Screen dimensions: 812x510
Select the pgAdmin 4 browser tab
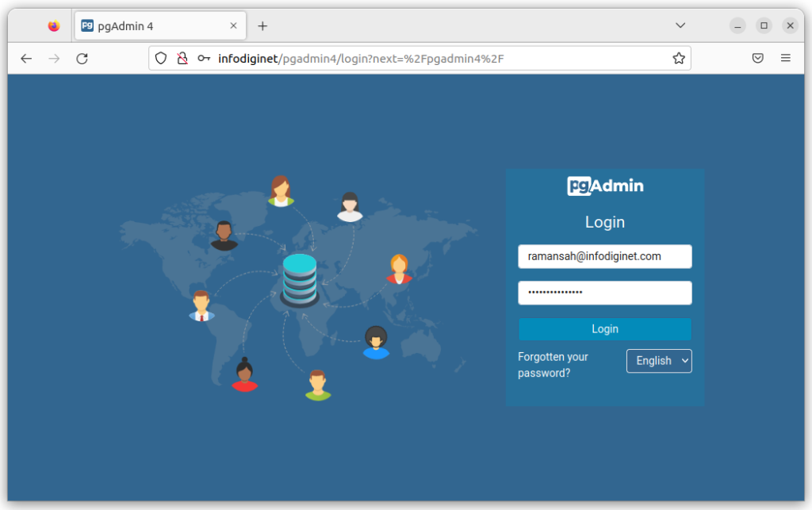tap(160, 26)
